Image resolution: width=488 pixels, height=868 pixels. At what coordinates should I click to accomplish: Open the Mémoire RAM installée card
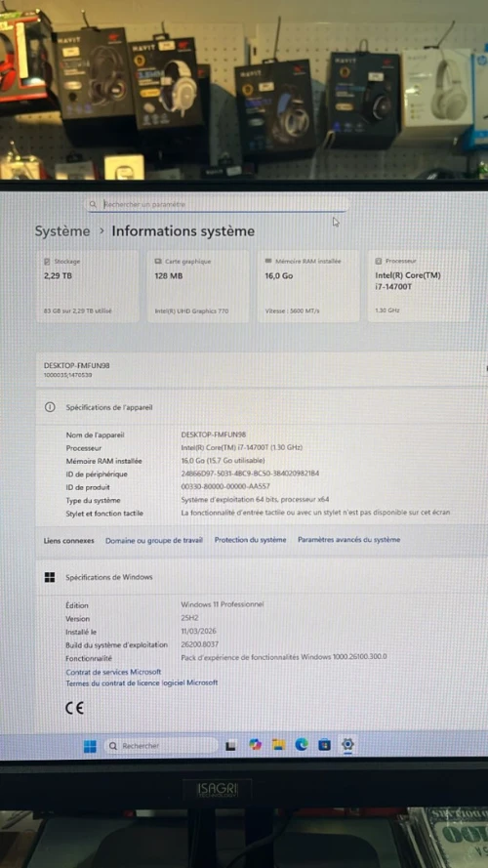(x=308, y=286)
